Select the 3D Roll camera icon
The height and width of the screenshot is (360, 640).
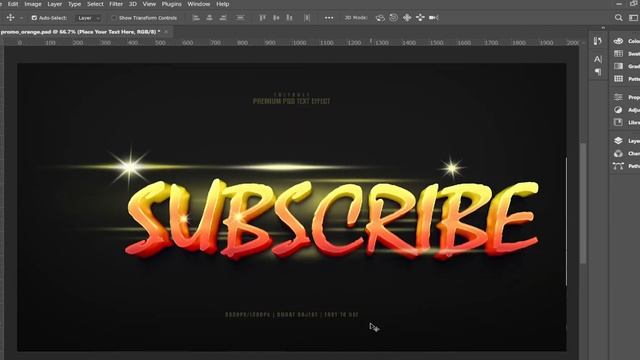[x=393, y=18]
